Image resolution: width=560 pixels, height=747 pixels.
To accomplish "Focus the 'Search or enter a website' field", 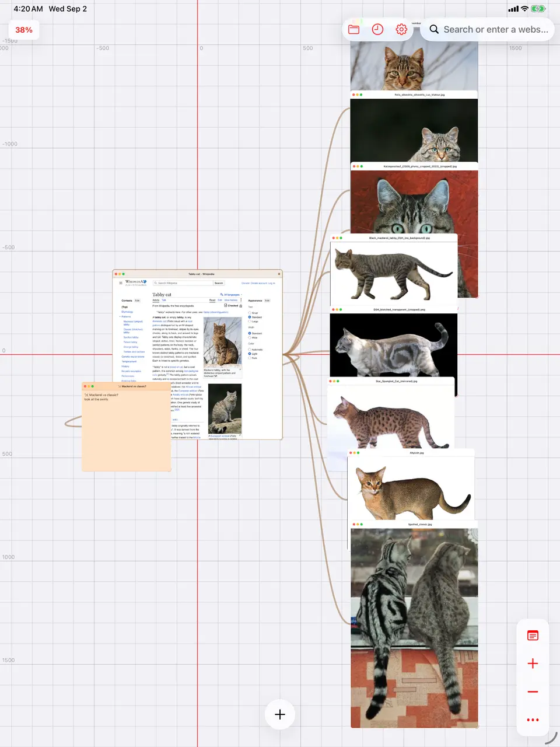I will (487, 29).
